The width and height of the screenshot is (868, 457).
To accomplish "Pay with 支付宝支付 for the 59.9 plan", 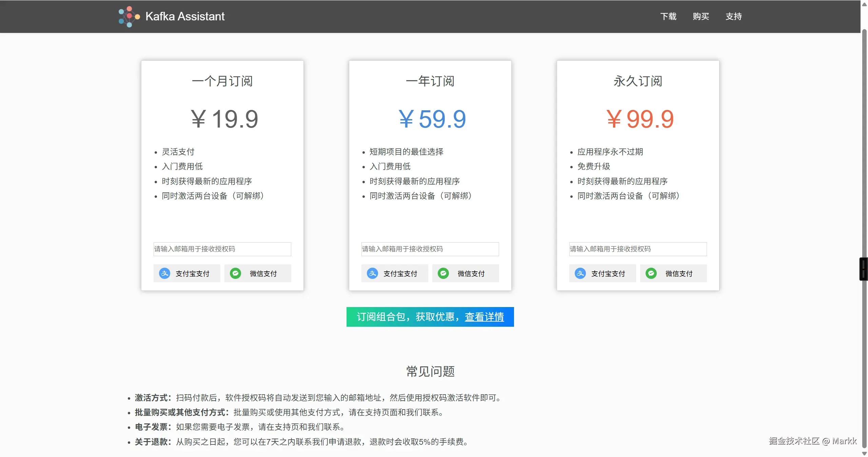I will 395,273.
